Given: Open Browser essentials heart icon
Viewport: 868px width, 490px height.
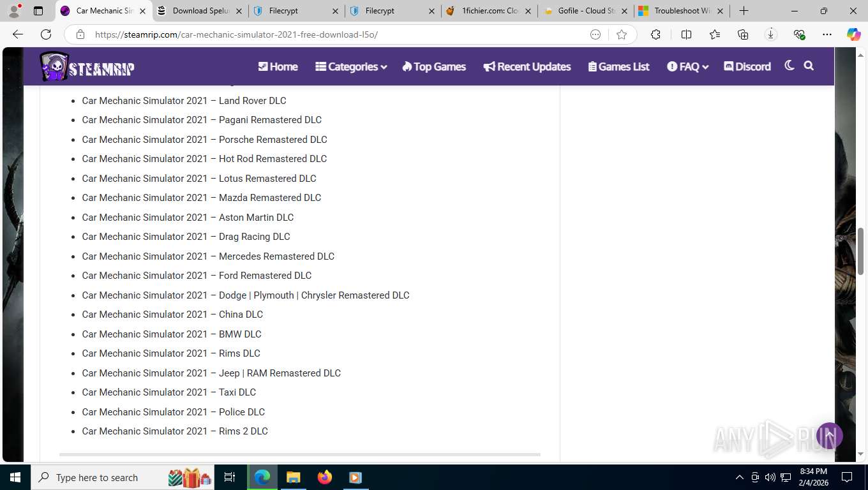Looking at the screenshot, I should (x=799, y=34).
